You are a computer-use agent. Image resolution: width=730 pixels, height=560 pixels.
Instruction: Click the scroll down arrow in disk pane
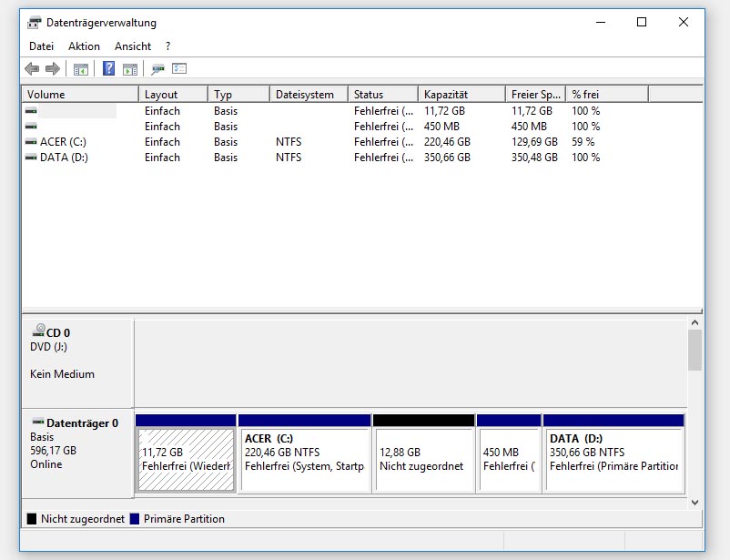[695, 502]
